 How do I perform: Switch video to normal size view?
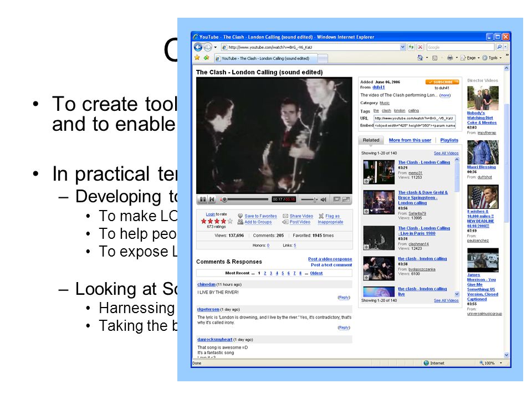click(x=336, y=199)
